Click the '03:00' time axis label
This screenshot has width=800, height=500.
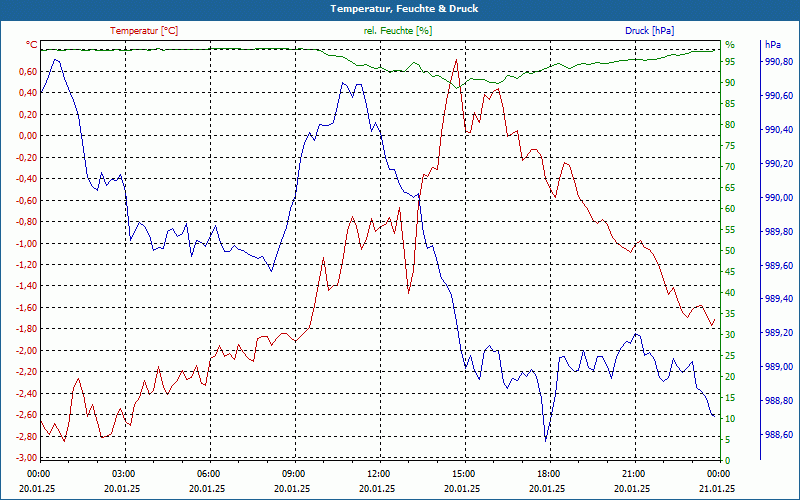123,473
